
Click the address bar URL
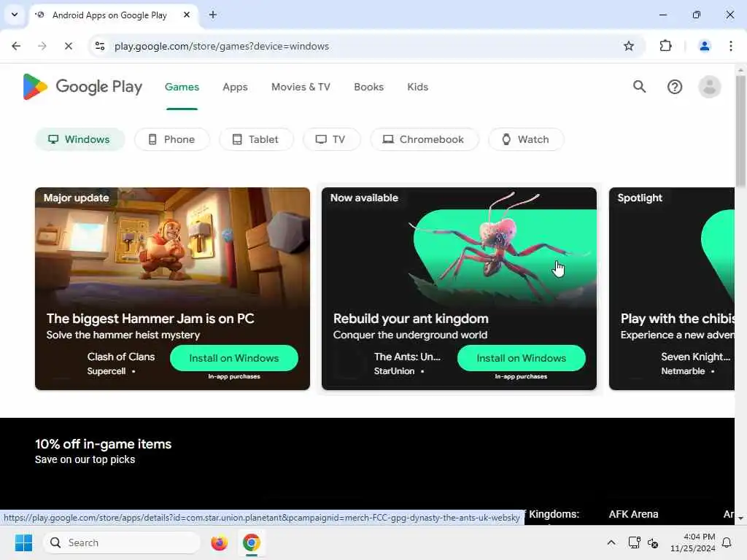(x=222, y=46)
